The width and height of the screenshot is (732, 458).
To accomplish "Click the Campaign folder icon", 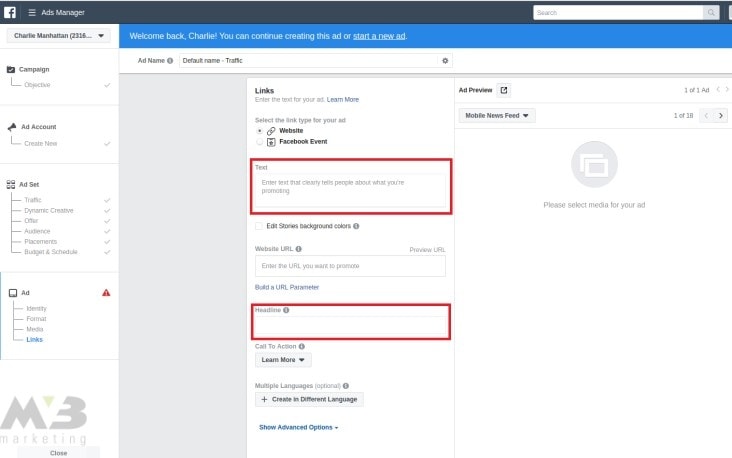I will pyautogui.click(x=11, y=70).
